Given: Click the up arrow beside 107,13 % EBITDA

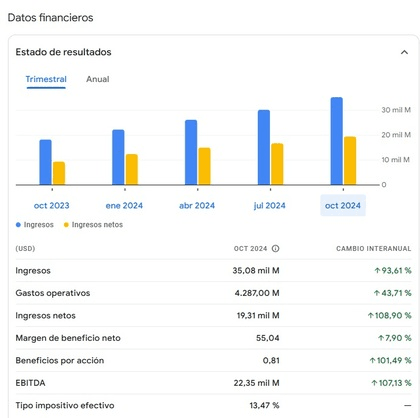Looking at the screenshot, I should [x=374, y=383].
